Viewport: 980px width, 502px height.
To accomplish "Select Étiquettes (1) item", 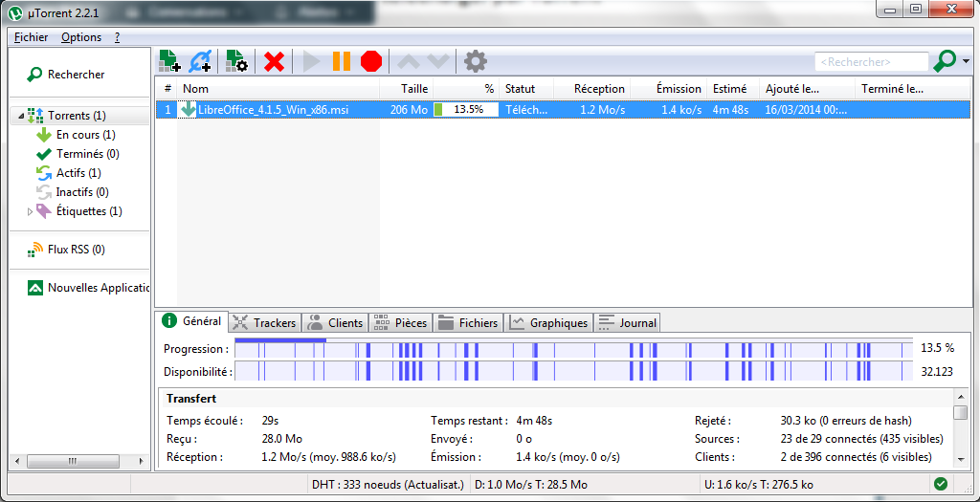I will pos(89,211).
